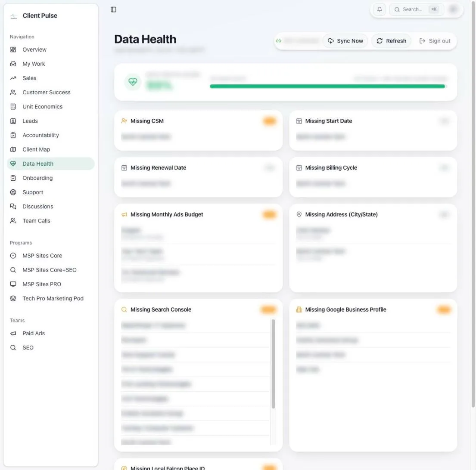Open Discussions page
This screenshot has height=470, width=476.
(x=51, y=206)
